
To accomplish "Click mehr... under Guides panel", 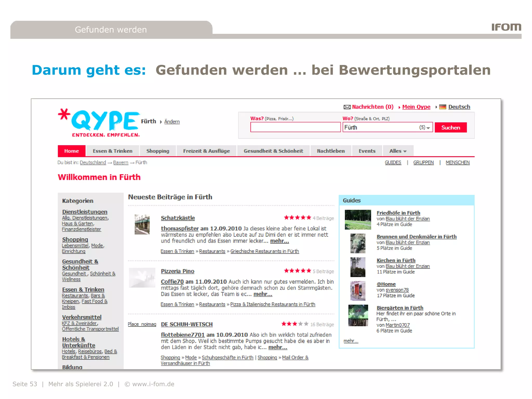I will (x=351, y=341).
